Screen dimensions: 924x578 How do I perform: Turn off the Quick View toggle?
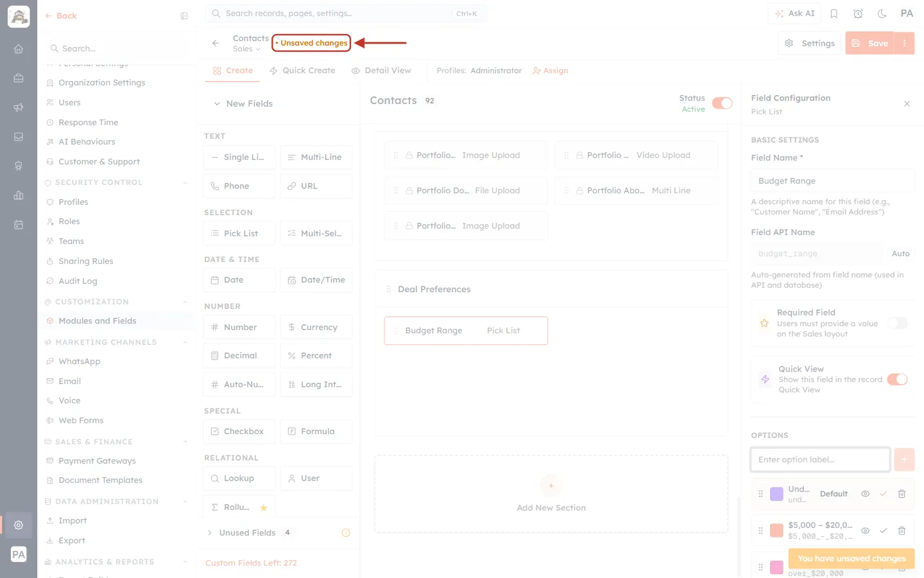898,380
